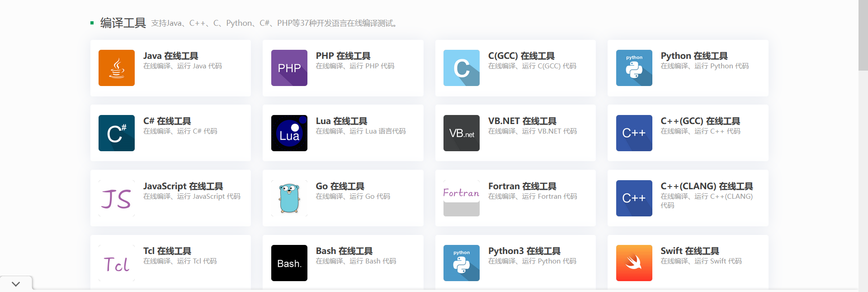This screenshot has width=868, height=292.
Task: Click description '在线编译、运行 C++(CLANG) 代码'
Action: click(707, 201)
